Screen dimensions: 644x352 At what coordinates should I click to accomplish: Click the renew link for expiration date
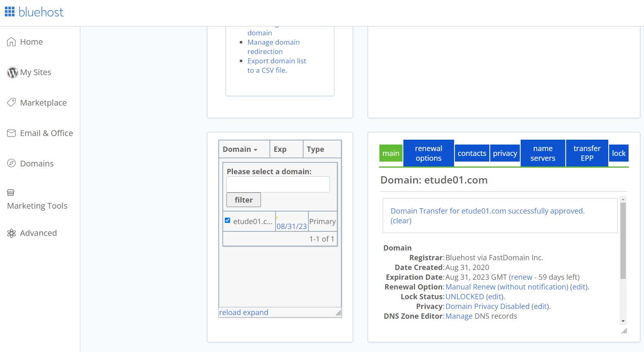[522, 277]
